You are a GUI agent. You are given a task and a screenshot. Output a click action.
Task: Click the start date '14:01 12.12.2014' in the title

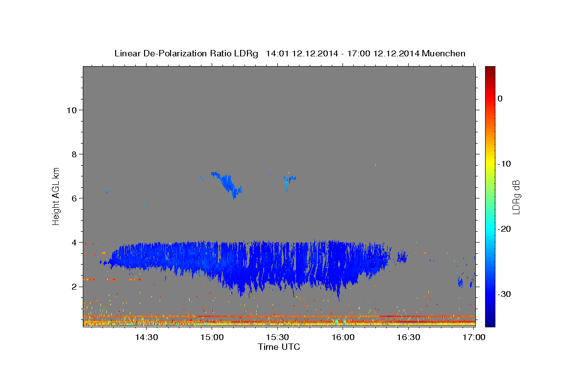point(302,53)
